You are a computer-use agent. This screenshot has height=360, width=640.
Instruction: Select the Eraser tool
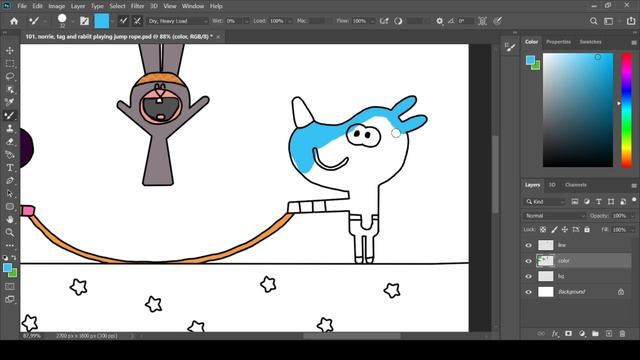pyautogui.click(x=10, y=141)
